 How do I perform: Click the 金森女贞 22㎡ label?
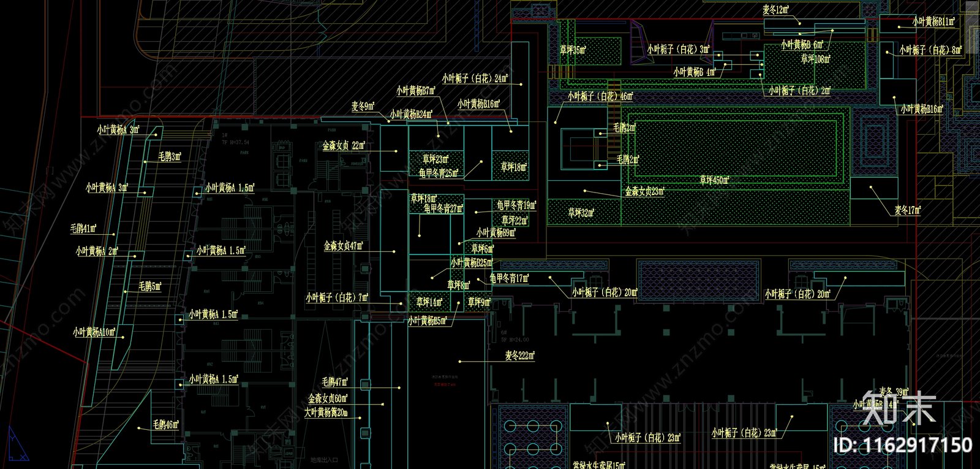coord(344,146)
